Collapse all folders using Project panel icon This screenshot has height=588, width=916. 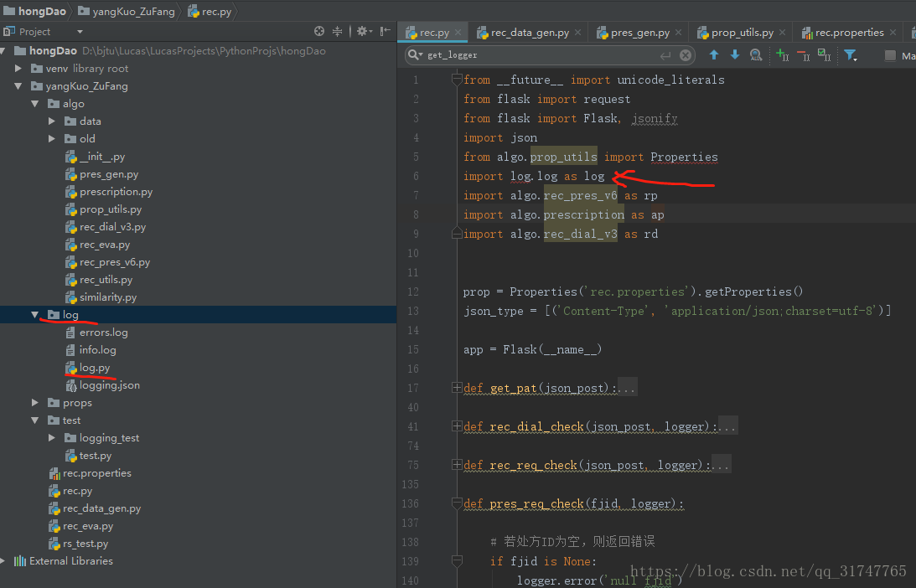[338, 29]
